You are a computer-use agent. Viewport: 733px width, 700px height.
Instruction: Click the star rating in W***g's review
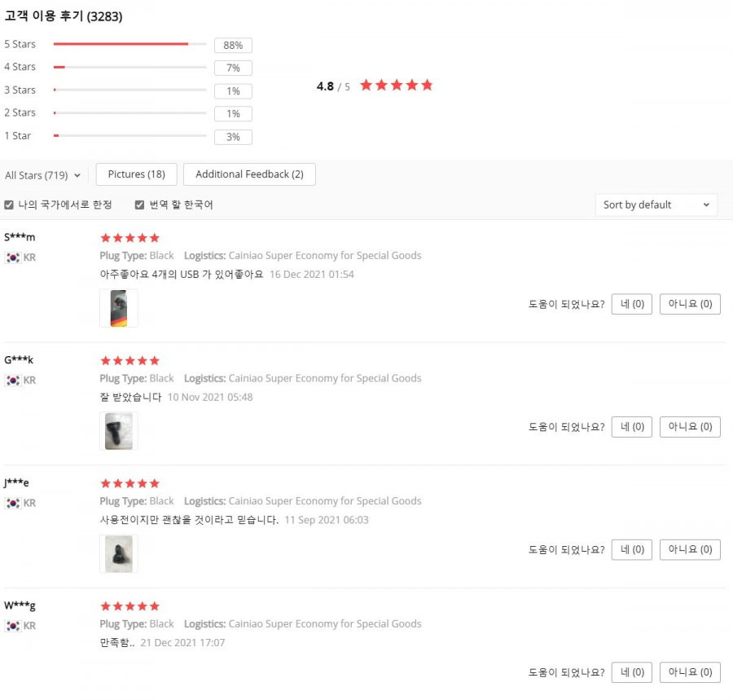coord(130,606)
